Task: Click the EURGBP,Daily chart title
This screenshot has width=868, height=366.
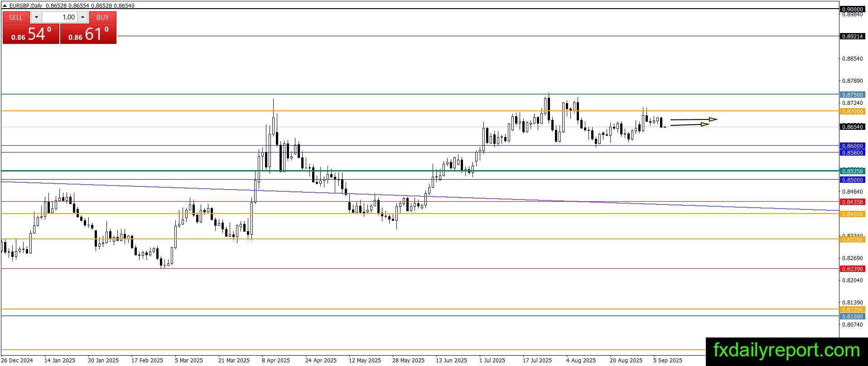Action: pyautogui.click(x=26, y=6)
